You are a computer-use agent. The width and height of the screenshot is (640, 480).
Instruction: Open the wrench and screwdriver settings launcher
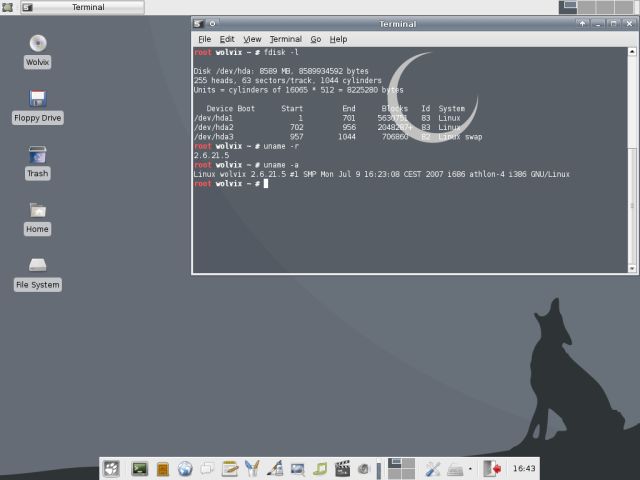[432, 469]
